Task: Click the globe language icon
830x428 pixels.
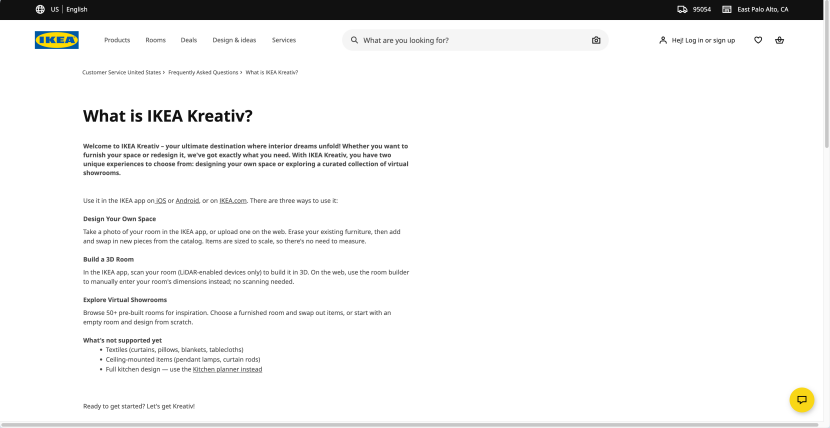Action: 40,10
